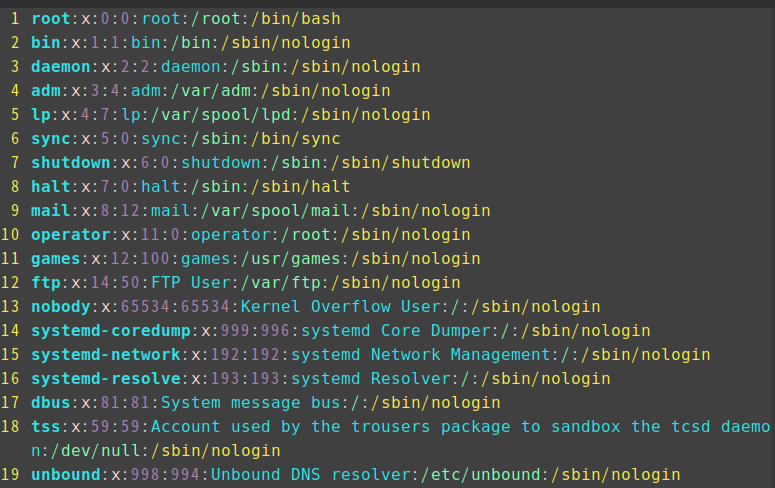Click the halt username on line 8
775x488 pixels.
(x=51, y=187)
